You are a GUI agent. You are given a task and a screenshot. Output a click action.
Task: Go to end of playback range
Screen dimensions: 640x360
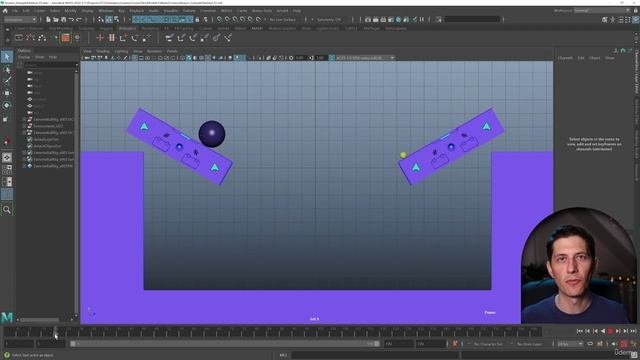coord(633,331)
